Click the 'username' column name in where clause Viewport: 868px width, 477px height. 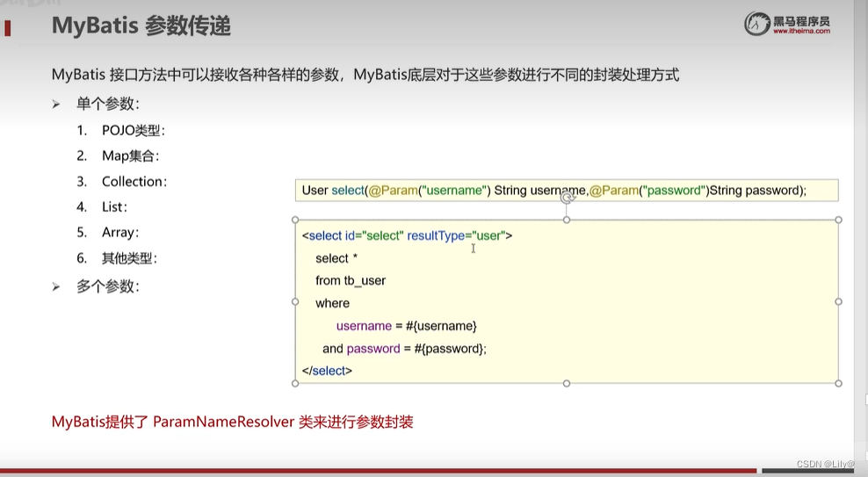click(364, 326)
